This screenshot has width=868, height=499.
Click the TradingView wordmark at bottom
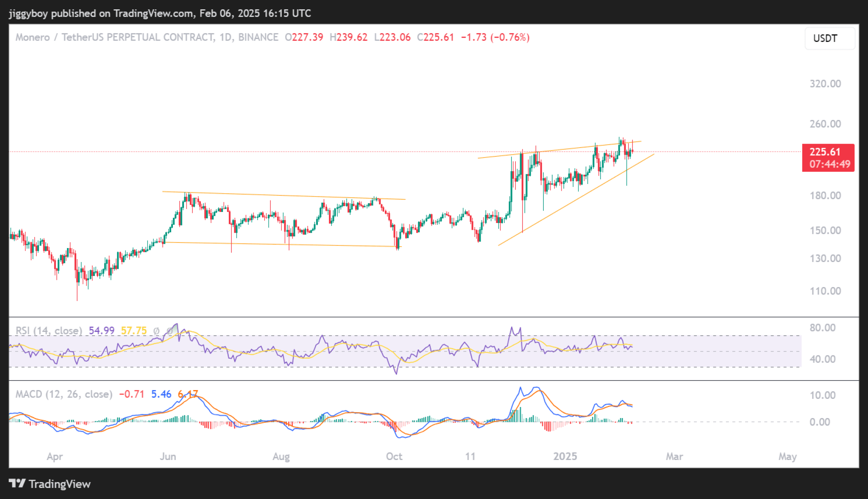(x=59, y=484)
